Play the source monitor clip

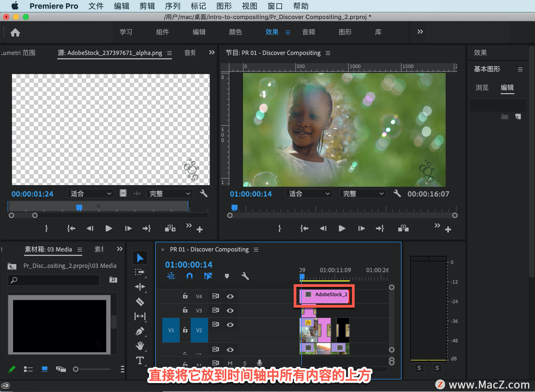(x=109, y=229)
